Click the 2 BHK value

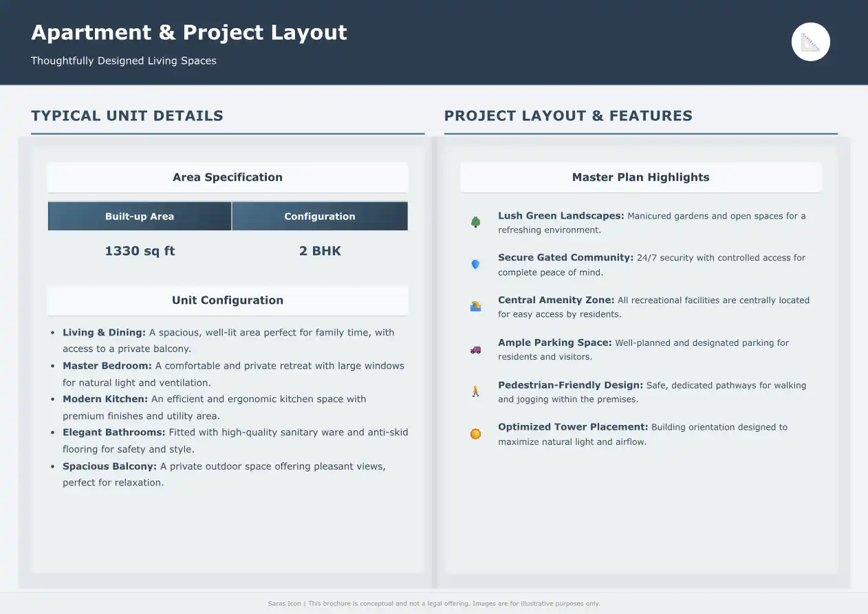coord(320,251)
